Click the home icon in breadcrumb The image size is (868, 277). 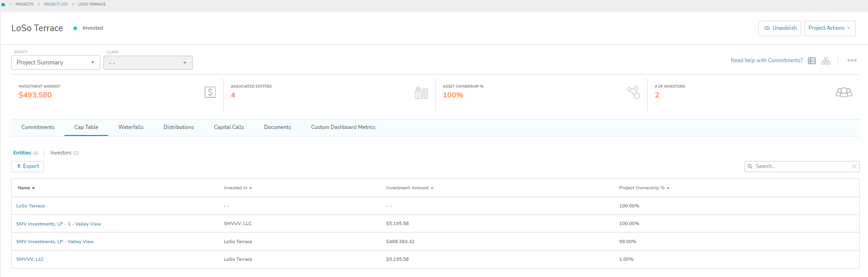(x=3, y=4)
